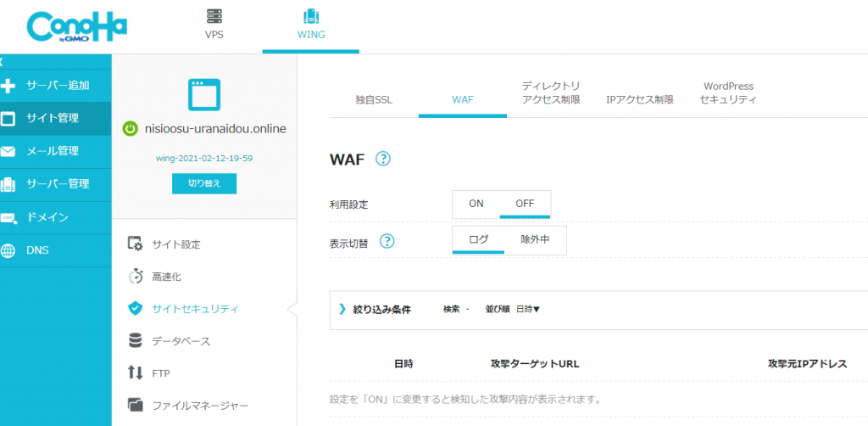Image resolution: width=868 pixels, height=426 pixels.
Task: Open メール管理 in the sidebar
Action: click(x=55, y=151)
